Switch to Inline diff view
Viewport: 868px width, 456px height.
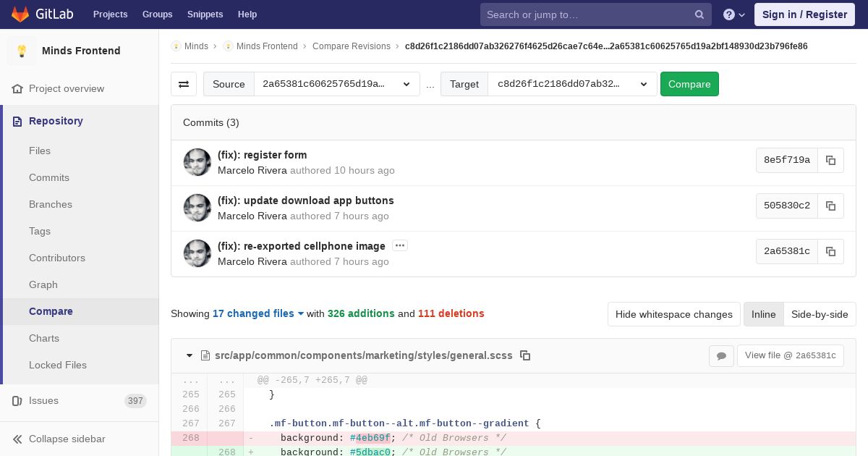(x=763, y=314)
